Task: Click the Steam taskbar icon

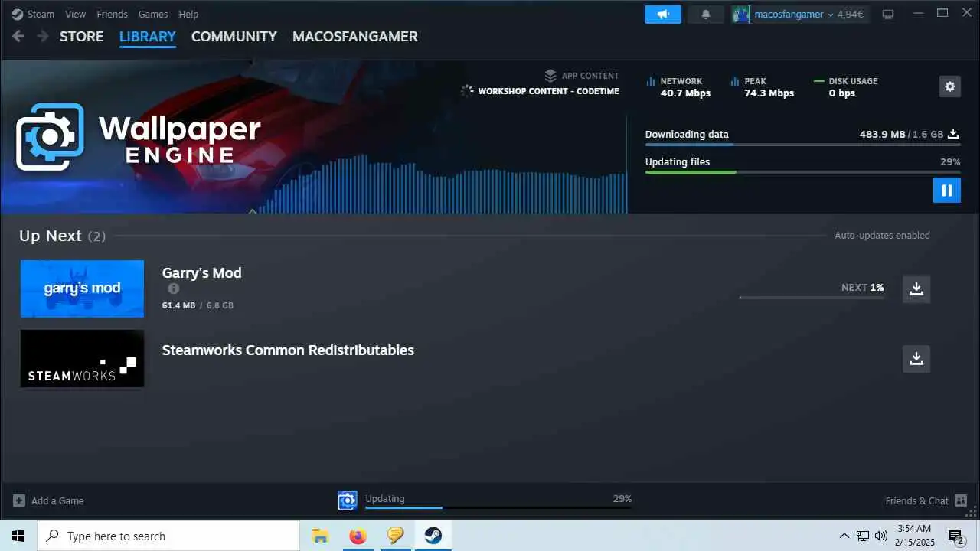Action: point(433,536)
